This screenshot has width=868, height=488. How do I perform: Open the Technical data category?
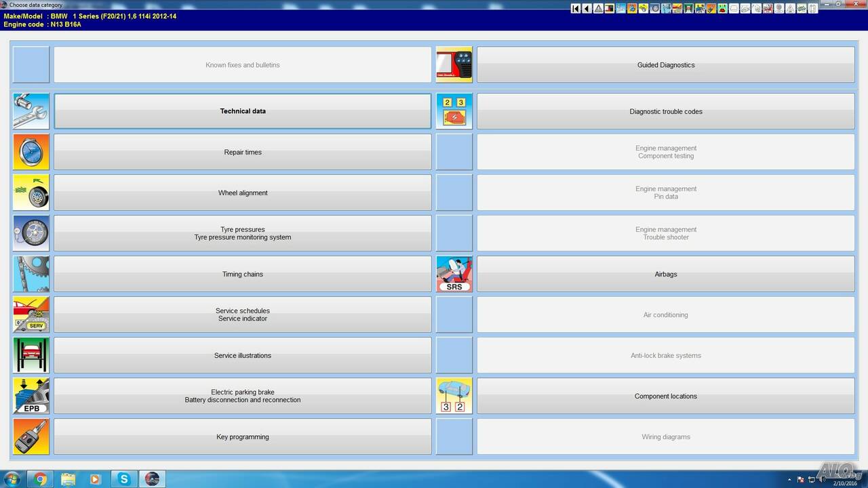(243, 111)
